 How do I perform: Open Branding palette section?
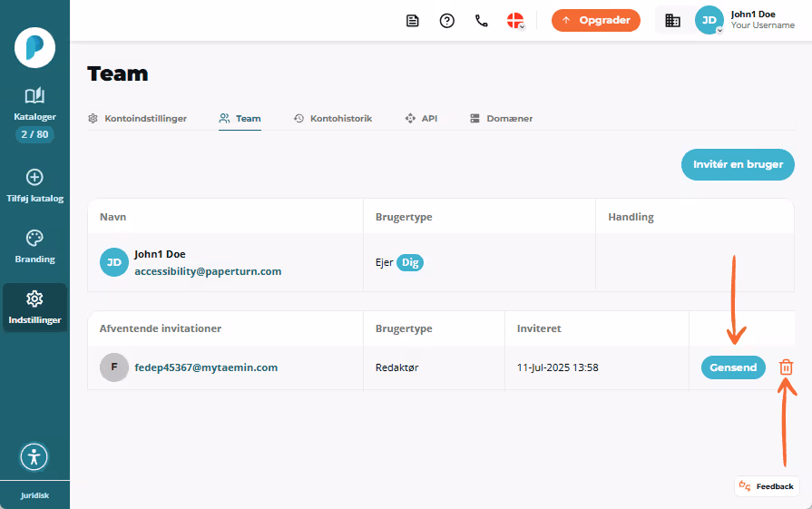(34, 247)
